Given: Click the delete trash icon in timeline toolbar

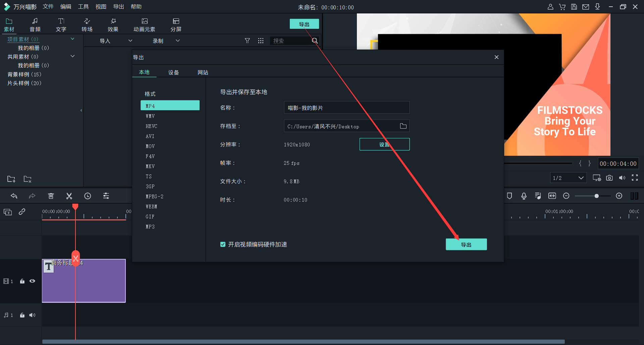Looking at the screenshot, I should point(51,196).
